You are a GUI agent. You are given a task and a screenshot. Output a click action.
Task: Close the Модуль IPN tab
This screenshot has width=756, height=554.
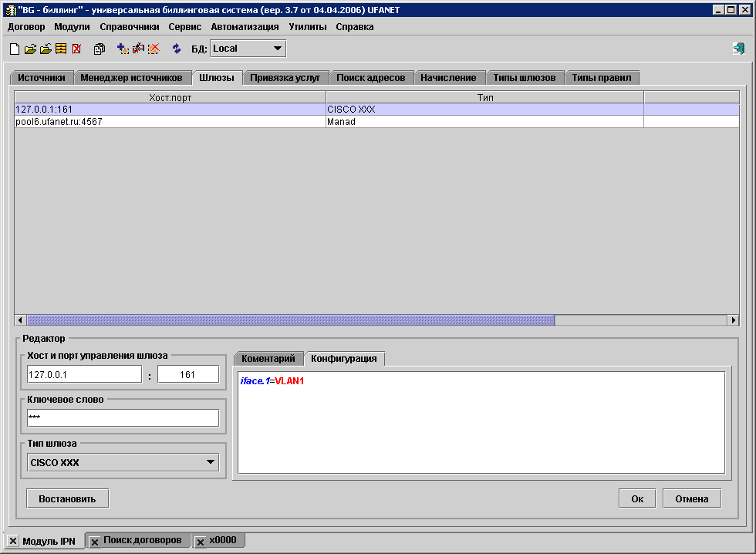click(x=13, y=542)
